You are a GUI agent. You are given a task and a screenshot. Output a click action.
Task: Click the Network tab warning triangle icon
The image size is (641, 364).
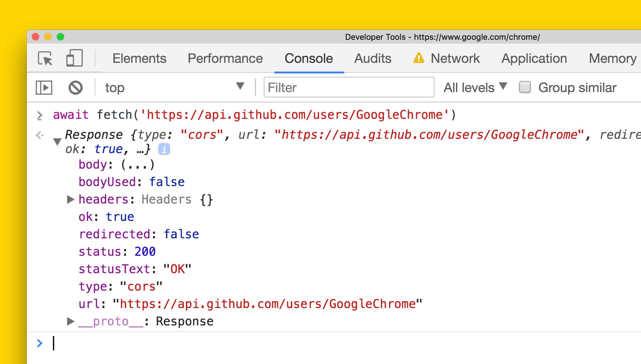[419, 58]
